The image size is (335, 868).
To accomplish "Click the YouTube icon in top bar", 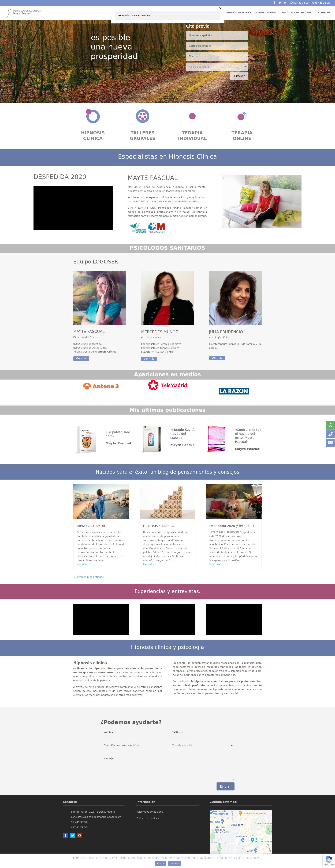I will coord(285,3).
